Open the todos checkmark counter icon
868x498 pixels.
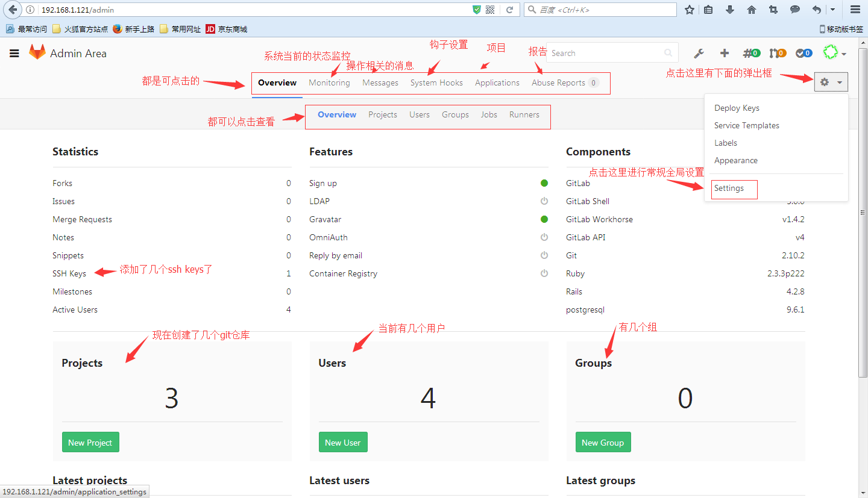pyautogui.click(x=804, y=53)
